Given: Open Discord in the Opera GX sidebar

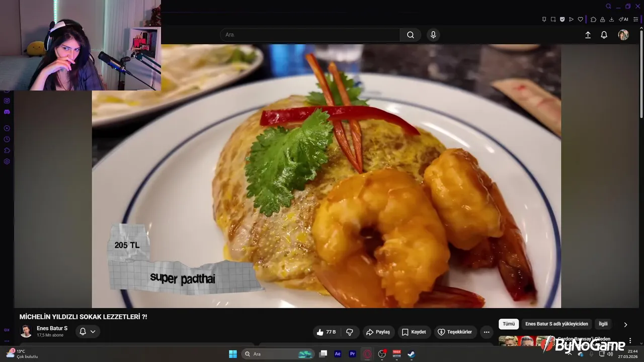Looking at the screenshot, I should [x=7, y=112].
